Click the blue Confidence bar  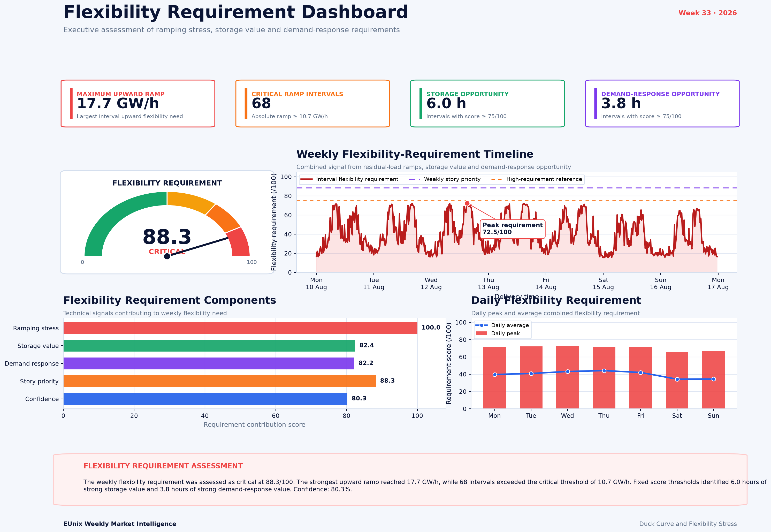[205, 399]
